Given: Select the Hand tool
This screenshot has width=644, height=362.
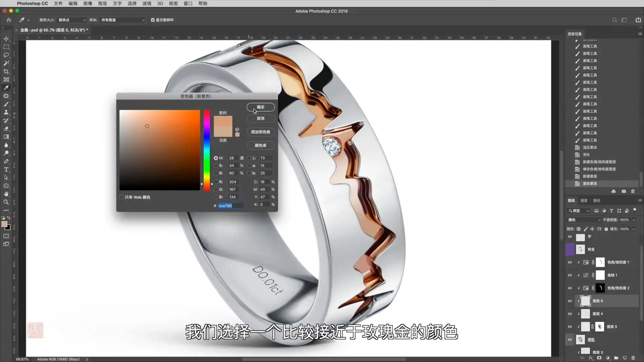Looking at the screenshot, I should click(6, 194).
